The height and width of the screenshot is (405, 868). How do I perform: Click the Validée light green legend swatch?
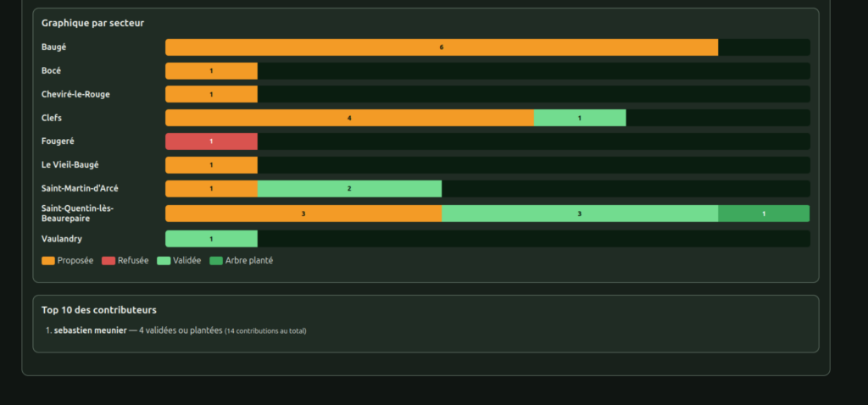pos(164,261)
